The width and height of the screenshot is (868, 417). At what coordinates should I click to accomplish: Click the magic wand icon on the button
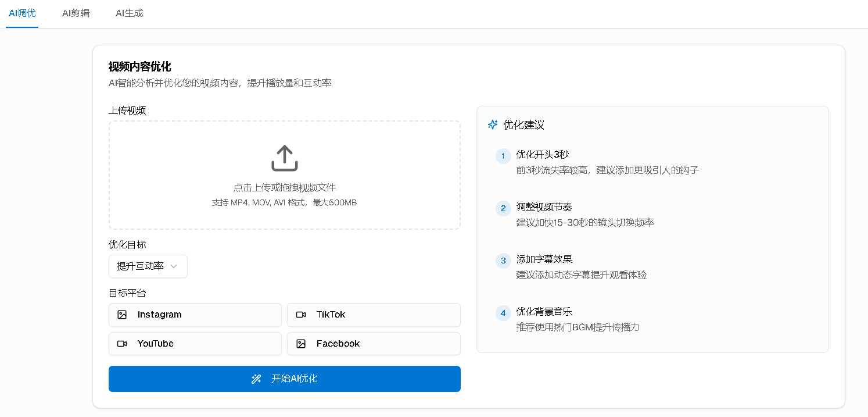pyautogui.click(x=256, y=379)
